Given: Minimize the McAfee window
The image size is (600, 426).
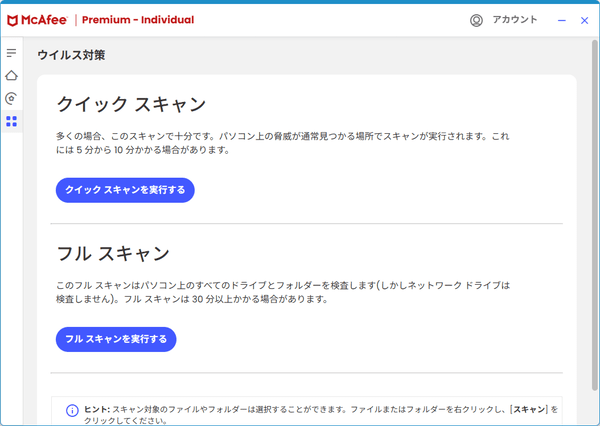Looking at the screenshot, I should (x=561, y=20).
